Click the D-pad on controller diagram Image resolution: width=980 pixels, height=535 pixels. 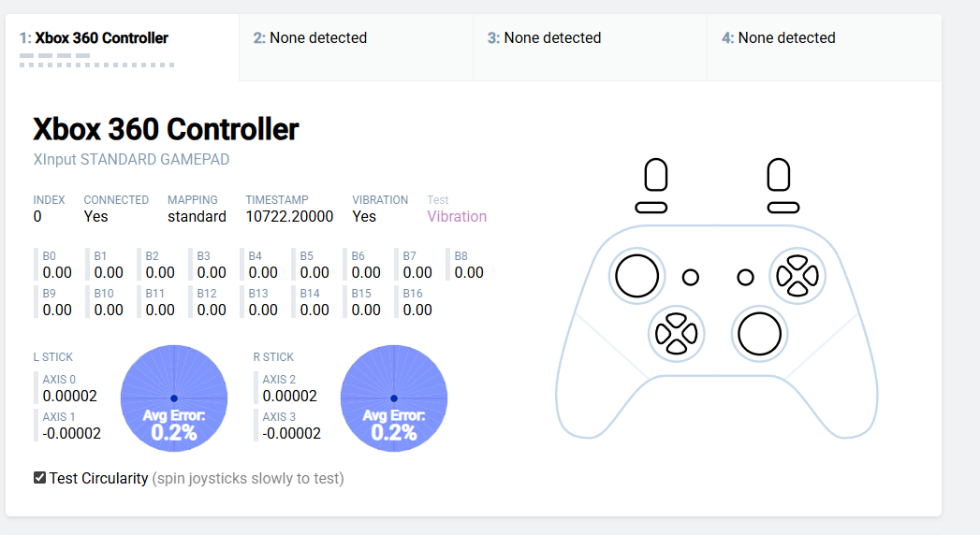coord(676,334)
